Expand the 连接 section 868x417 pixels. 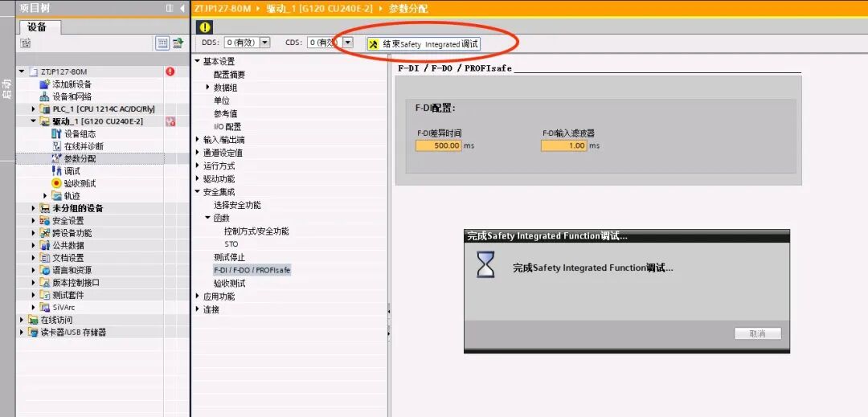point(197,309)
